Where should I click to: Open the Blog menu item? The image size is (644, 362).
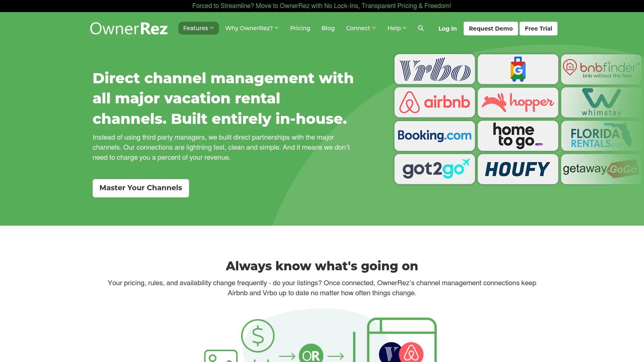328,28
